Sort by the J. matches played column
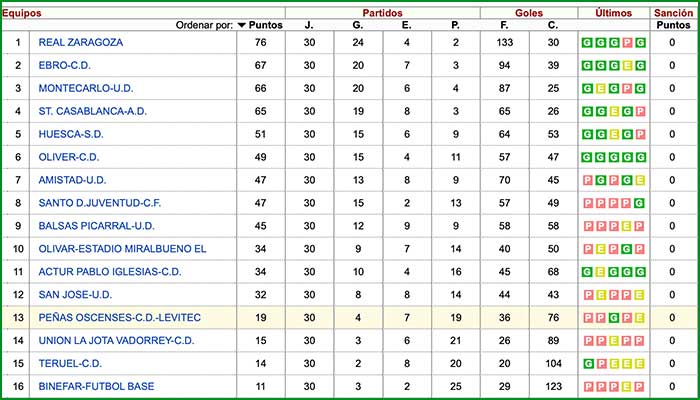 308,25
